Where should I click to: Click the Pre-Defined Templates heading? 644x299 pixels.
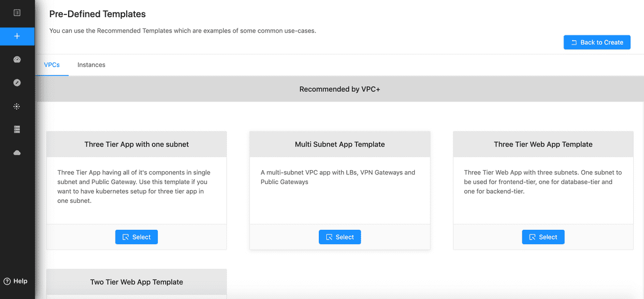tap(97, 14)
